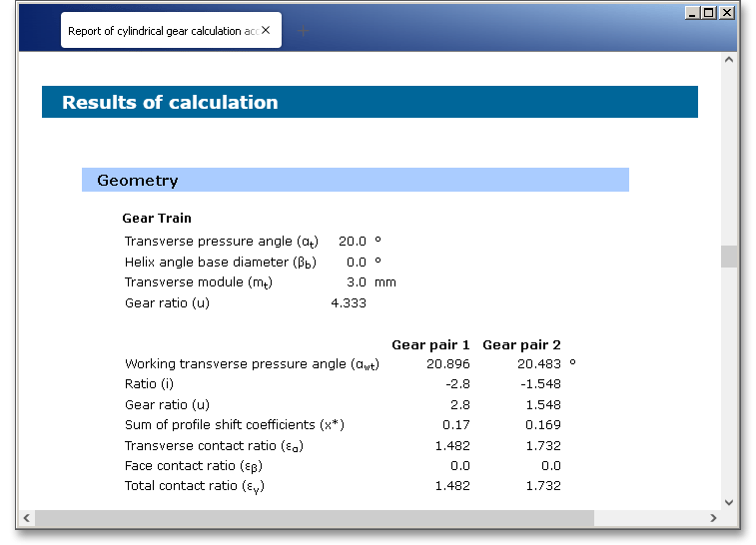The height and width of the screenshot is (545, 756).
Task: Click the vertical scrollbar up arrow
Action: point(729,60)
